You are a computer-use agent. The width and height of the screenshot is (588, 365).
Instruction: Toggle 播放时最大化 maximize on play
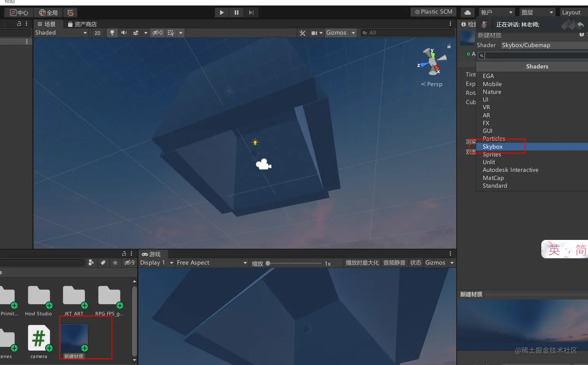pyautogui.click(x=362, y=263)
